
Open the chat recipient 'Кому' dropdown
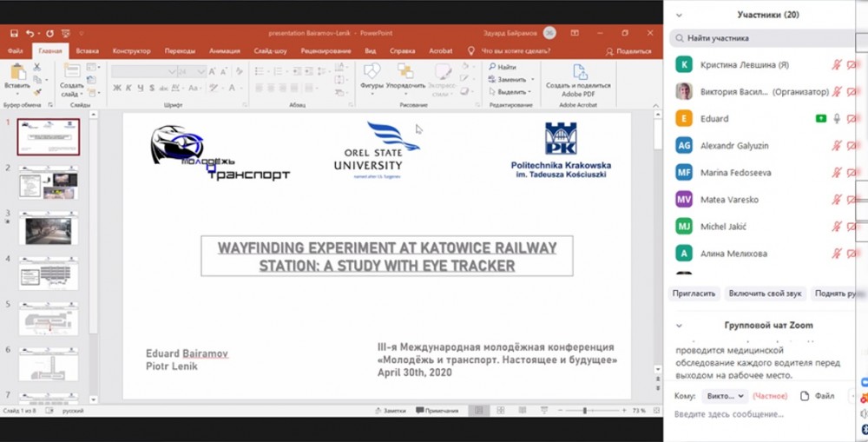pos(724,396)
